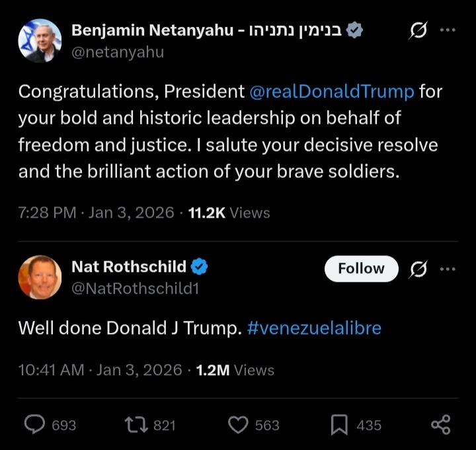The width and height of the screenshot is (476, 450).
Task: Click the 7:28 PM Jan 3, 2026 timestamp
Action: (x=97, y=212)
